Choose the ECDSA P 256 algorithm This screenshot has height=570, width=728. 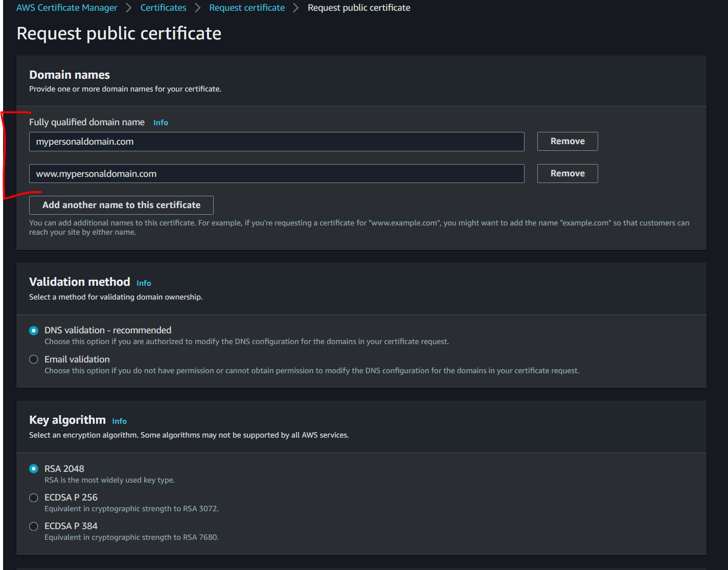pyautogui.click(x=33, y=497)
